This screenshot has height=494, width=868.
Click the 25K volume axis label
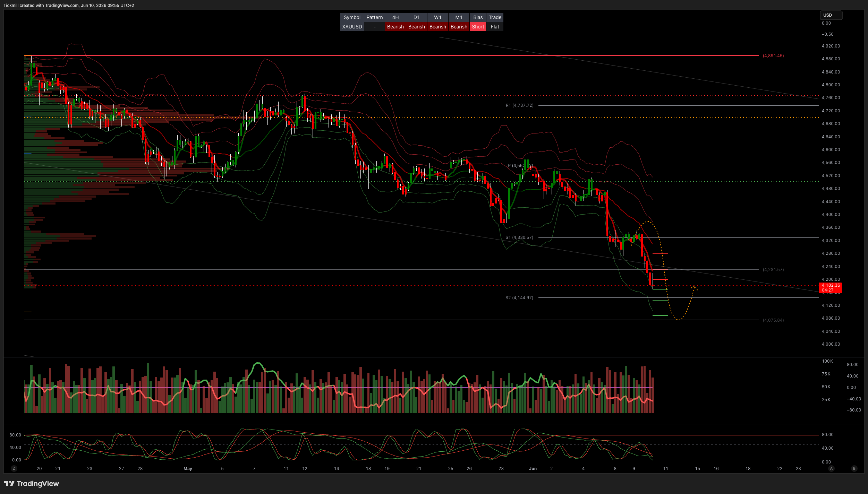click(x=826, y=399)
